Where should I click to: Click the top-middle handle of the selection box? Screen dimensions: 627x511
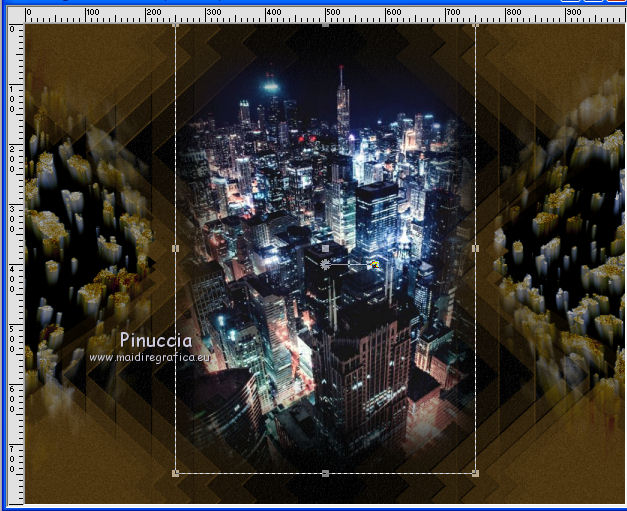(325, 25)
